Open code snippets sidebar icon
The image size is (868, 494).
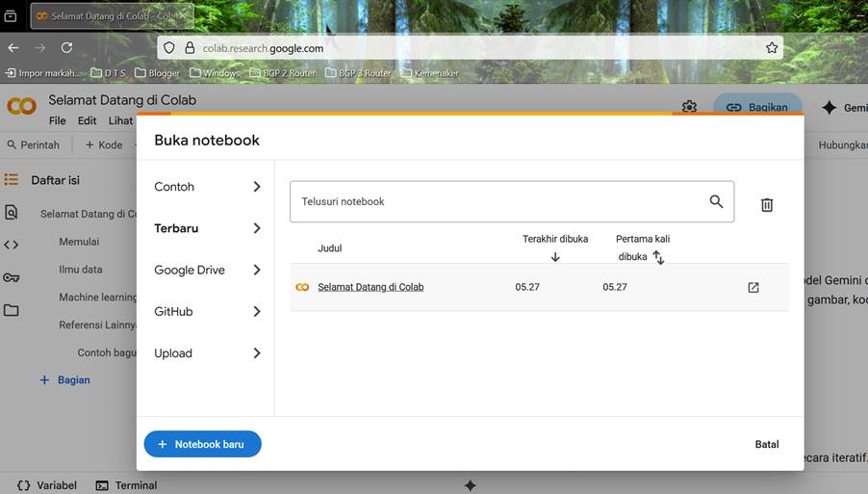point(12,245)
